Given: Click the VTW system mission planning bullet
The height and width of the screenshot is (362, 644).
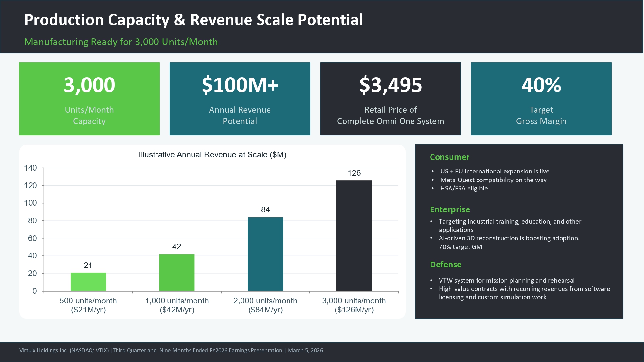Looking at the screenshot, I should (507, 280).
